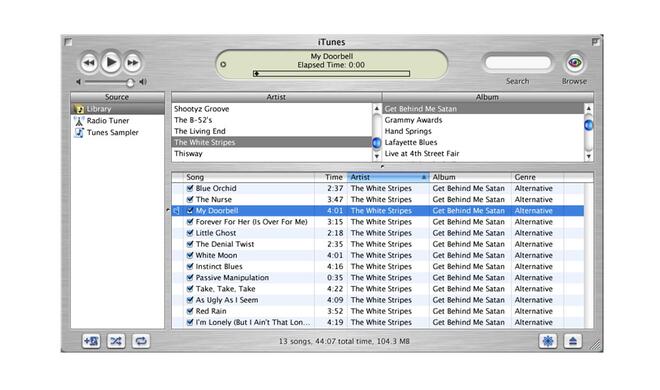Select the song Take, Take, Take
This screenshot has height=390, width=660.
(x=378, y=289)
